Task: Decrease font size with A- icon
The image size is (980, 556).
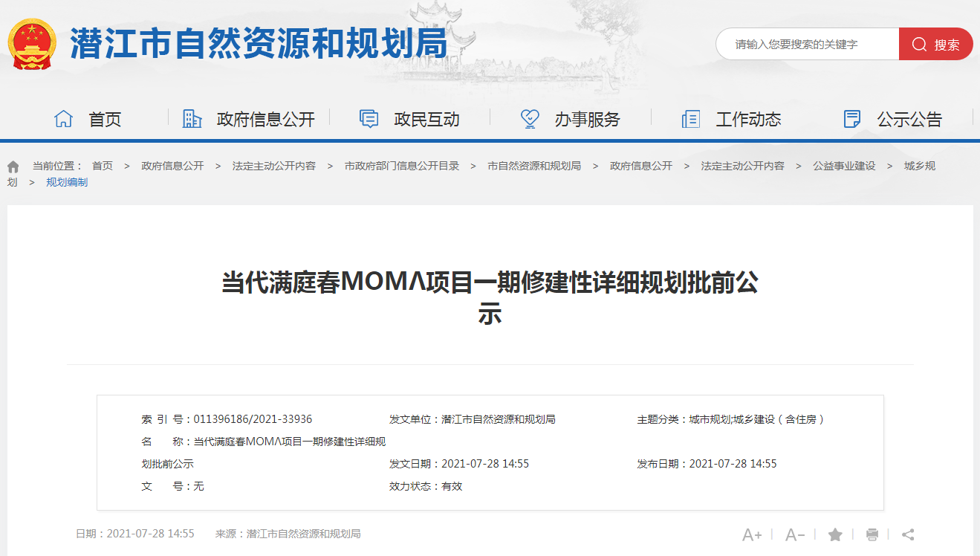Action: pos(795,534)
